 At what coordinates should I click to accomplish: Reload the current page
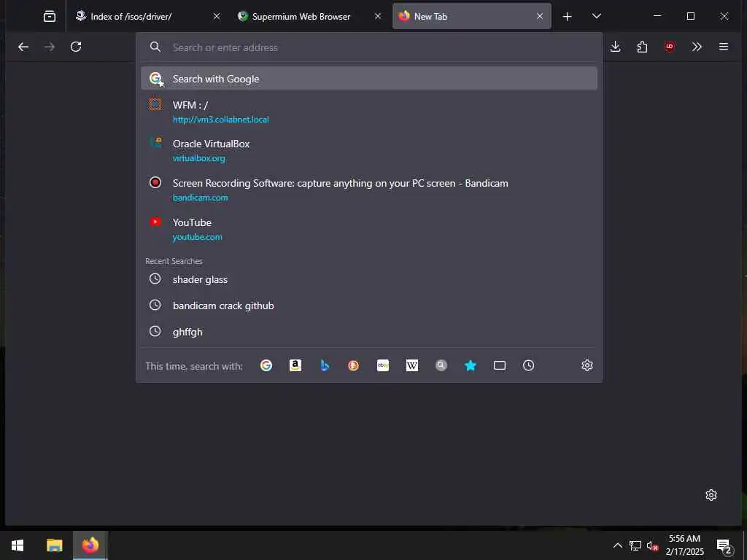(x=76, y=47)
